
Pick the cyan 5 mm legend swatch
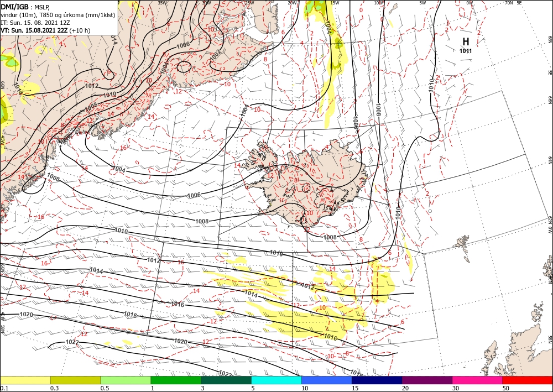(276, 380)
